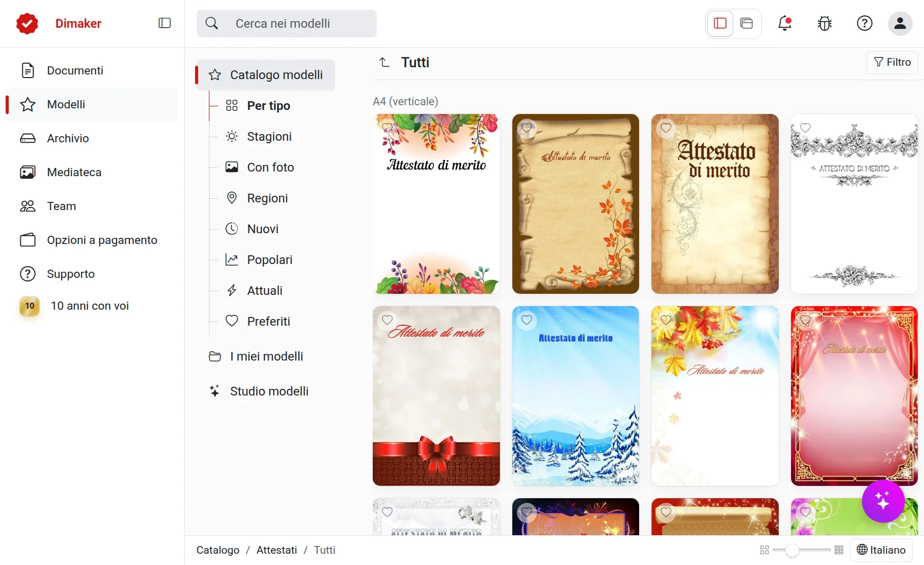Favorite the red ribbon bow template

click(x=388, y=320)
